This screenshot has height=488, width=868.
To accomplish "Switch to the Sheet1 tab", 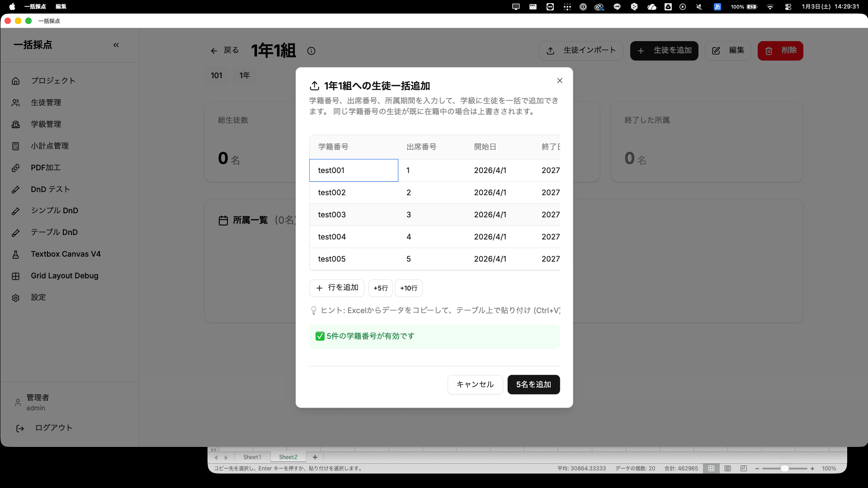I will tap(252, 457).
